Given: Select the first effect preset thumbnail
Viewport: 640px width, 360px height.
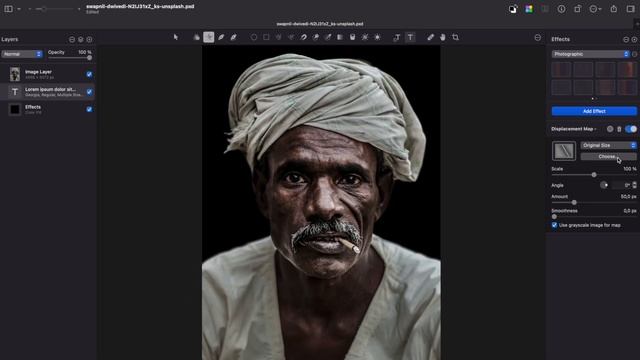Looking at the screenshot, I should 561,69.
